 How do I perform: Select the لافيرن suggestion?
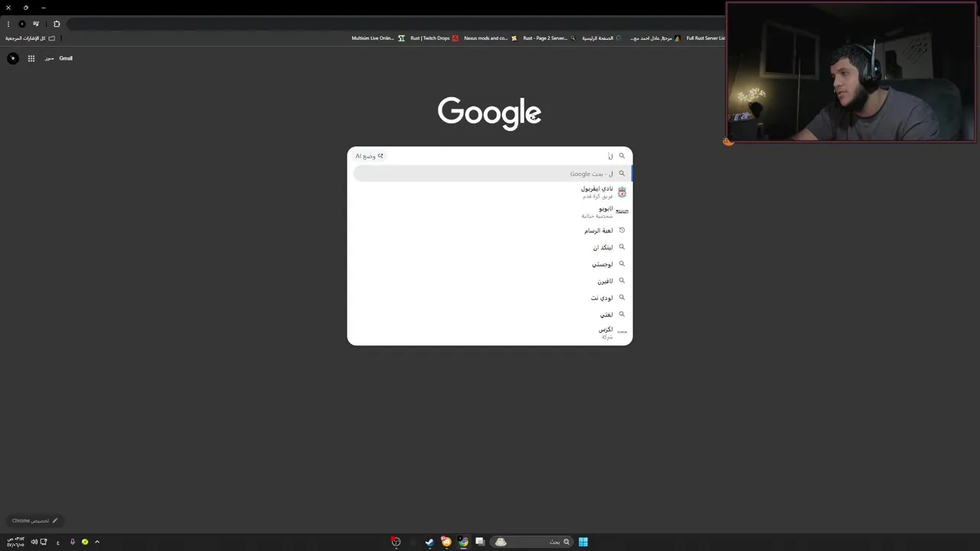point(490,281)
